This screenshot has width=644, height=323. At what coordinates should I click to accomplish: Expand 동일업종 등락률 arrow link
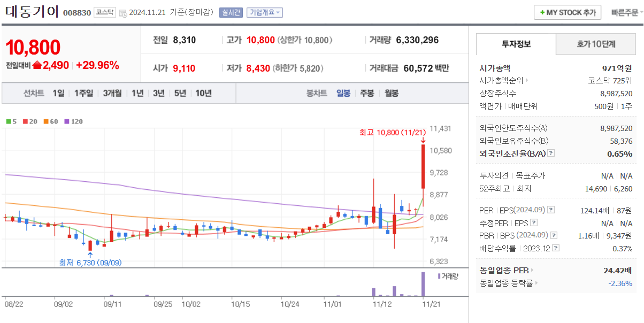coord(536,283)
